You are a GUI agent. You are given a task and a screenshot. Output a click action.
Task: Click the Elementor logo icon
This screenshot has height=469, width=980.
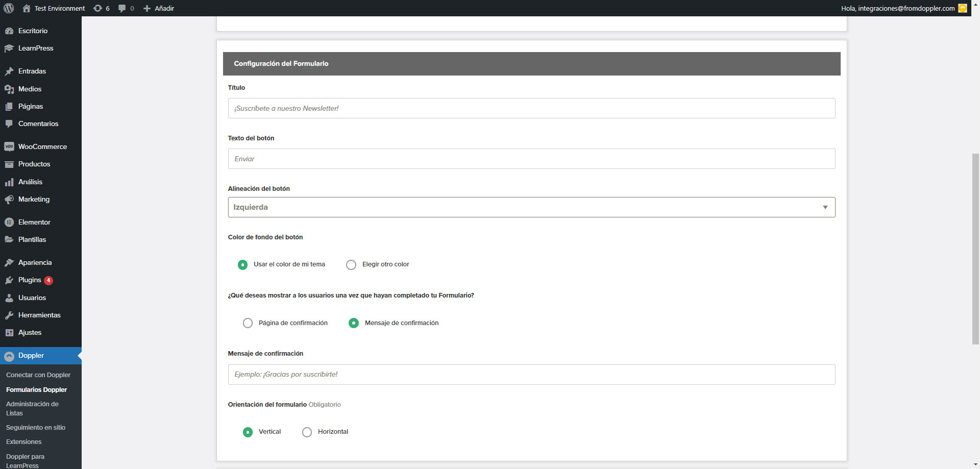tap(9, 222)
